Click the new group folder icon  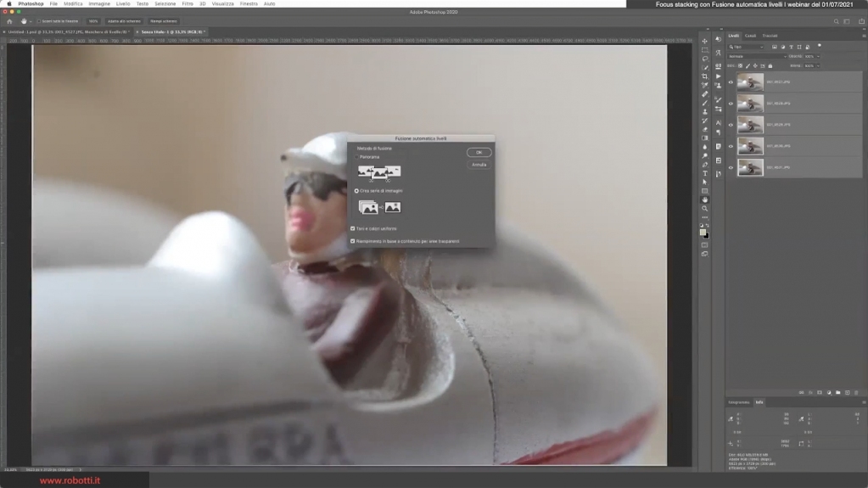pyautogui.click(x=837, y=393)
